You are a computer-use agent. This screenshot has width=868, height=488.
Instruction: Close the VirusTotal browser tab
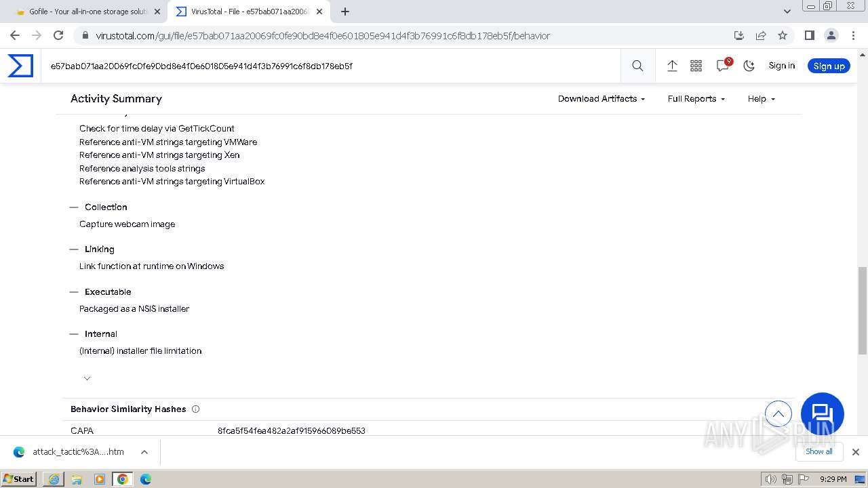319,12
